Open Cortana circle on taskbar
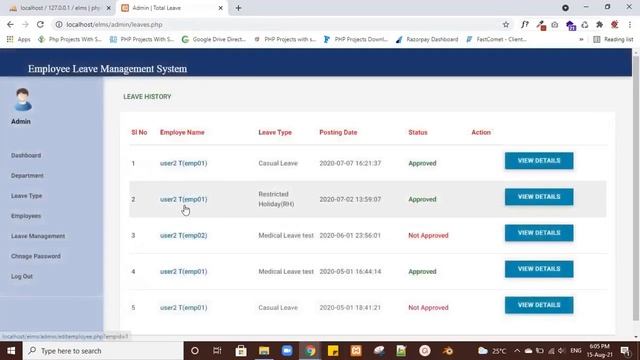Screen dimensions: 640x360 pyautogui.click(x=195, y=351)
